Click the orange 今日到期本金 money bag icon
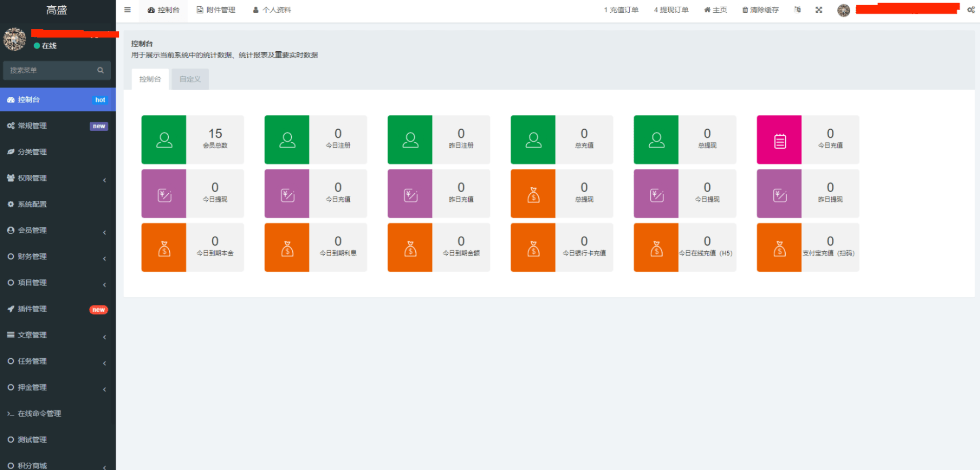980x470 pixels. coord(164,248)
